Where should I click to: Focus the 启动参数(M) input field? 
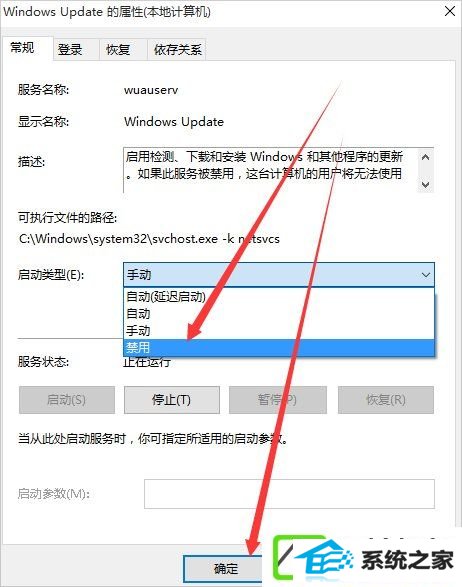[x=289, y=494]
